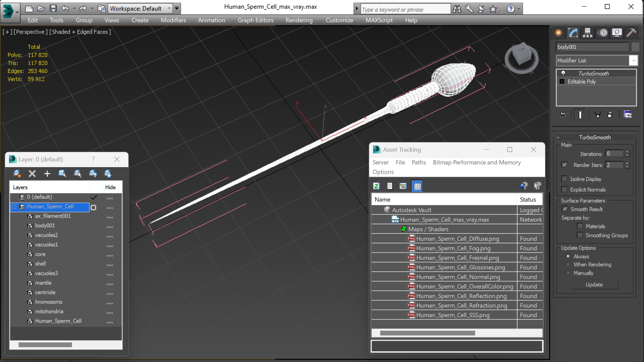Remove modifier from the stack icon
This screenshot has height=362, width=644.
(610, 115)
